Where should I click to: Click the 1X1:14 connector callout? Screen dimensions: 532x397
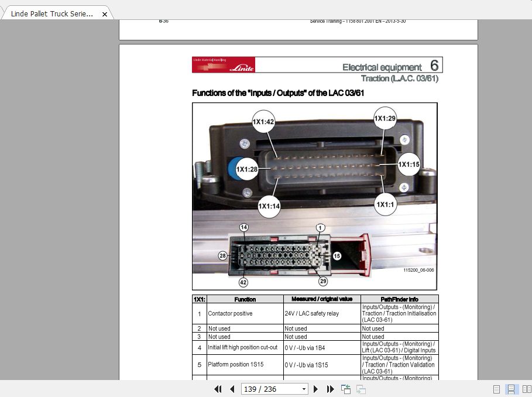pos(269,206)
